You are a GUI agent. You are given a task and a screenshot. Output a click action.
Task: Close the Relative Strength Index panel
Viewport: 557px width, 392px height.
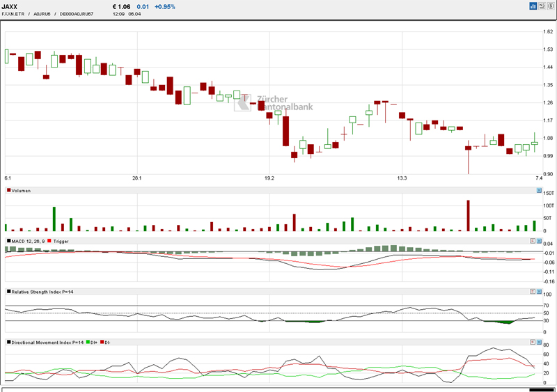click(539, 291)
